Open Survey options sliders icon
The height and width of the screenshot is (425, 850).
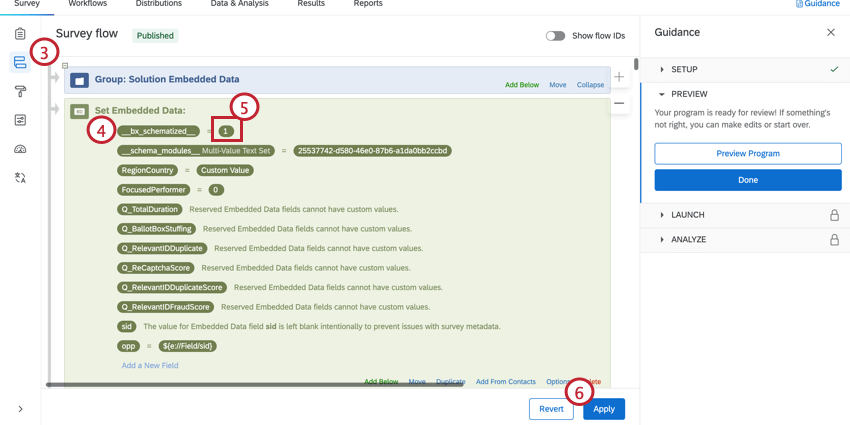[20, 120]
